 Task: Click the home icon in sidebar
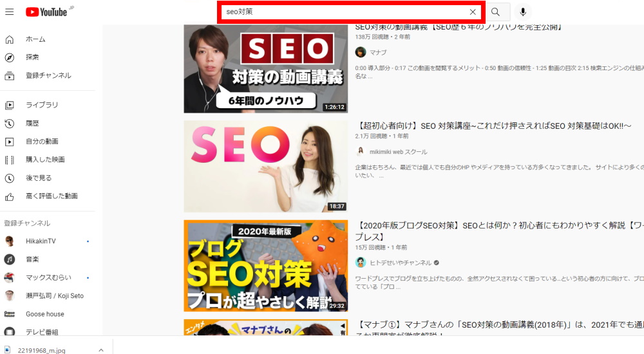click(10, 39)
